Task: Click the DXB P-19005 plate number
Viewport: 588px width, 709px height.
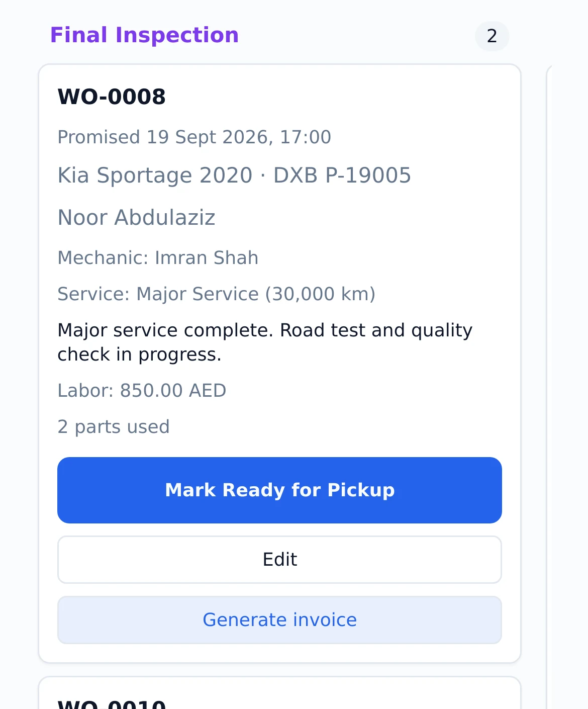Action: [342, 175]
